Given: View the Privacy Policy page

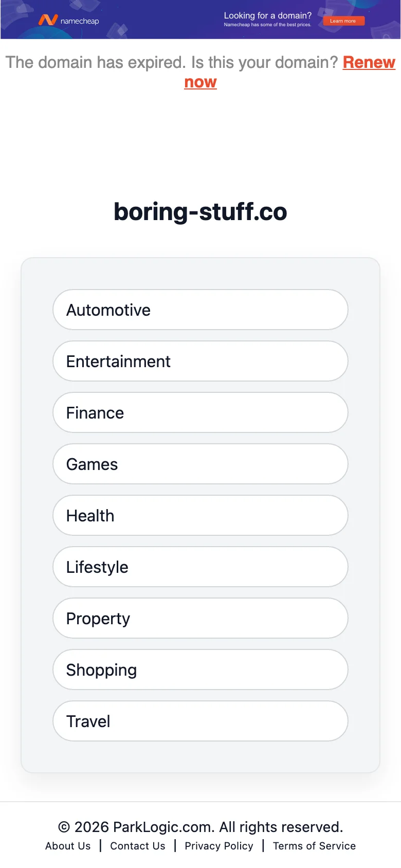Looking at the screenshot, I should [x=219, y=846].
